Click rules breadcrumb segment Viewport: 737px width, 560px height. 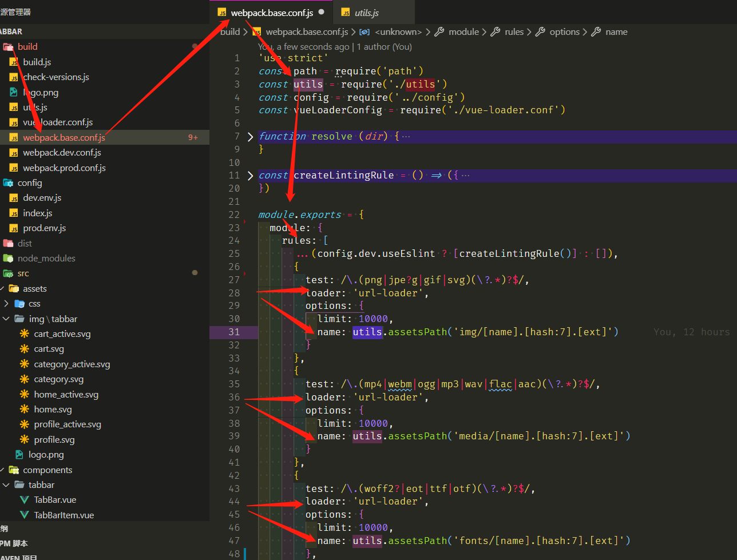(x=514, y=32)
